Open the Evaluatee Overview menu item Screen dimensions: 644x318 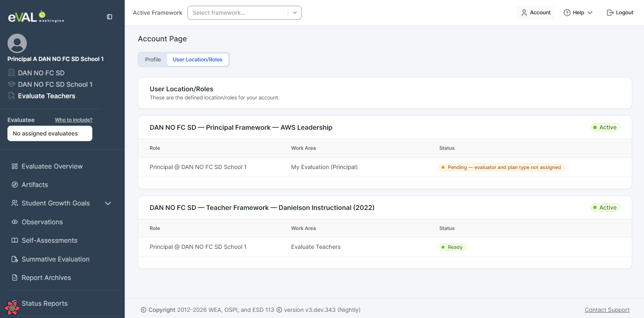coord(52,166)
